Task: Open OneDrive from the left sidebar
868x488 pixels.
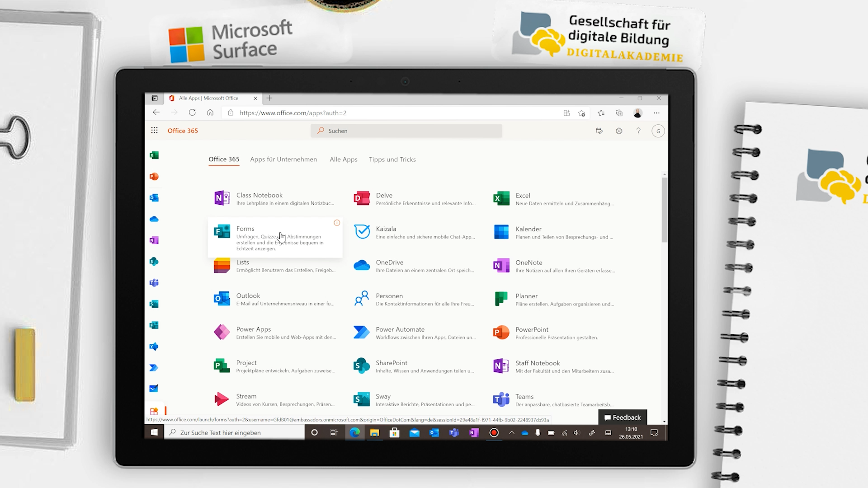Action: point(154,219)
